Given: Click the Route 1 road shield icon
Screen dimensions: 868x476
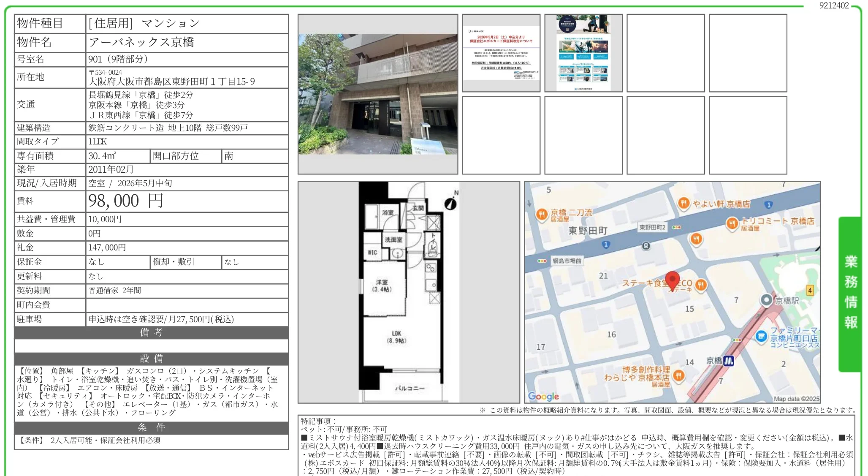Looking at the screenshot, I should [x=606, y=245].
